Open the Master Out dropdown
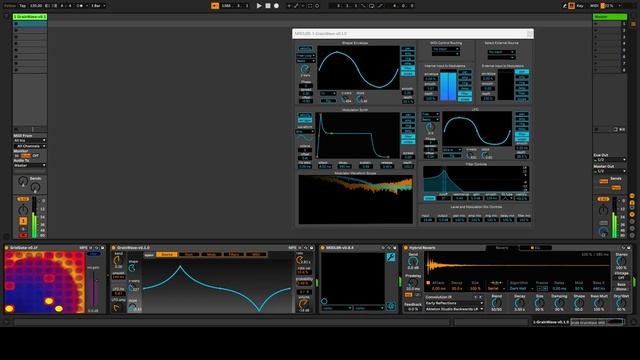This screenshot has width=640, height=360. pos(609,171)
